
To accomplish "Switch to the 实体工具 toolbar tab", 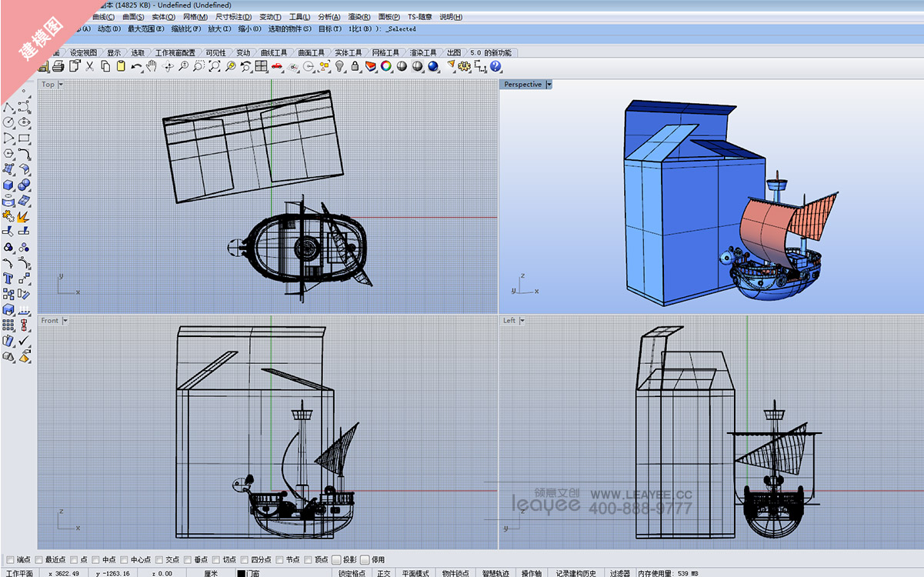I will point(348,53).
